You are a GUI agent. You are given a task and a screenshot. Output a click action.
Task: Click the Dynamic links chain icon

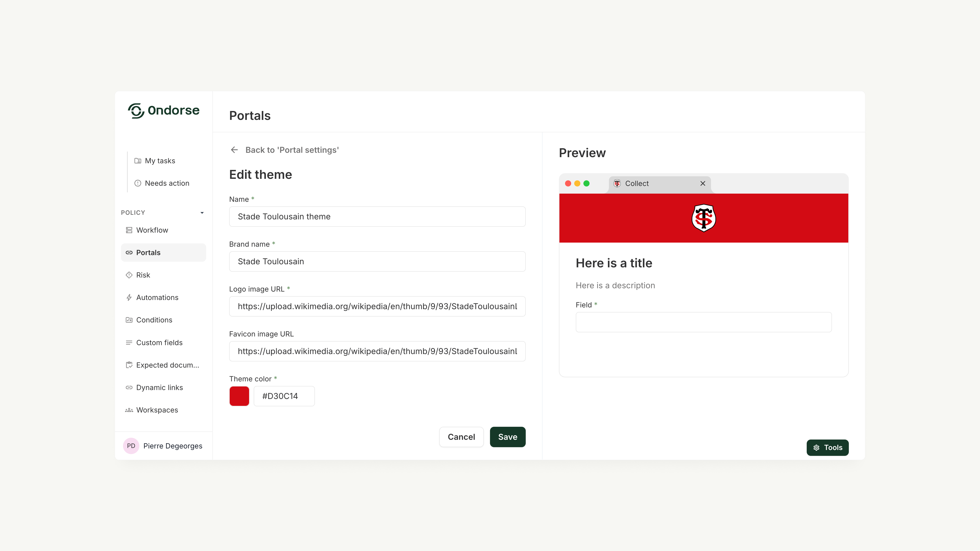pos(129,387)
